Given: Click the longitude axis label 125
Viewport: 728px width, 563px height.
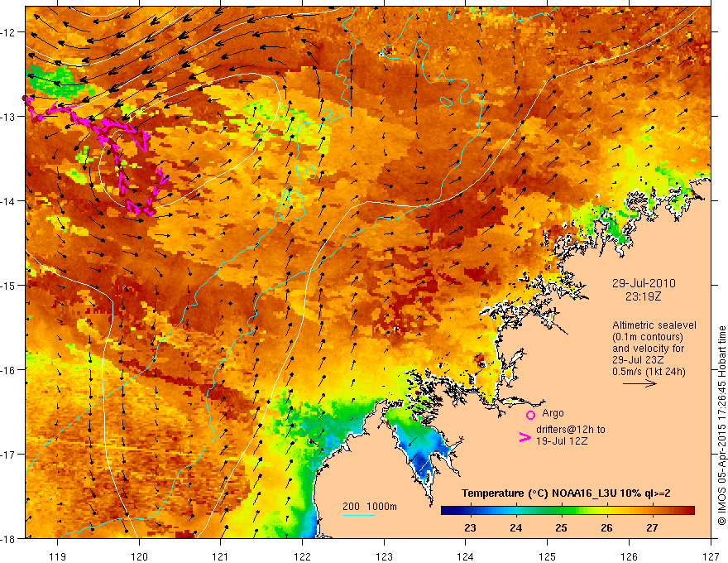Looking at the screenshot, I should click(548, 556).
